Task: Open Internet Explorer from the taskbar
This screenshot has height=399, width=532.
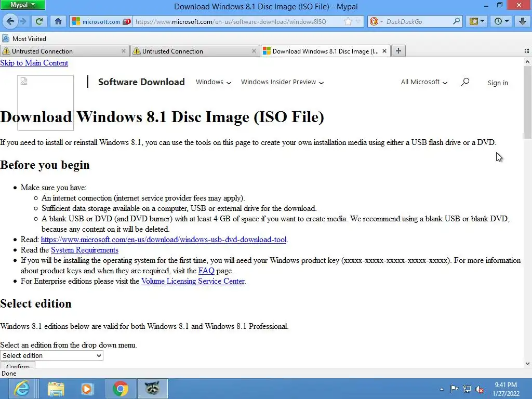Action: coord(22,389)
